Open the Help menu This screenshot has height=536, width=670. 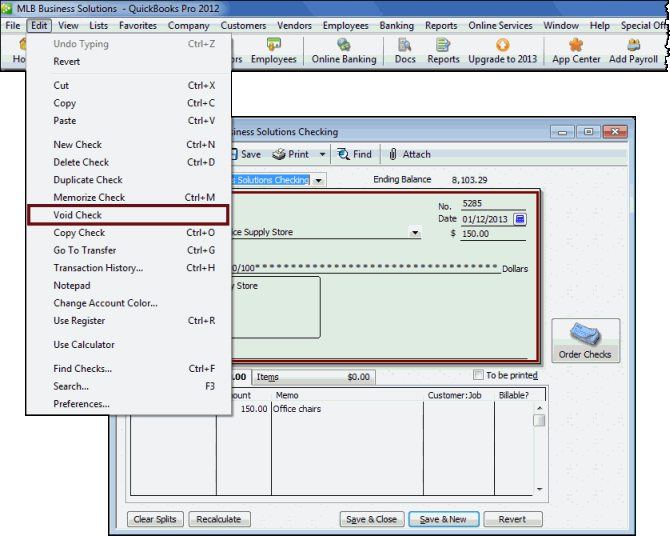pos(599,26)
